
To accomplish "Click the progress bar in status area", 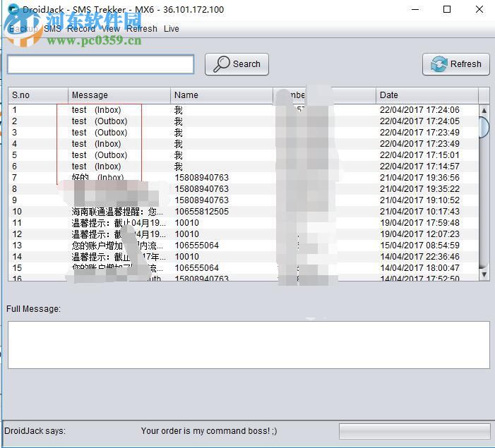I will click(x=415, y=431).
